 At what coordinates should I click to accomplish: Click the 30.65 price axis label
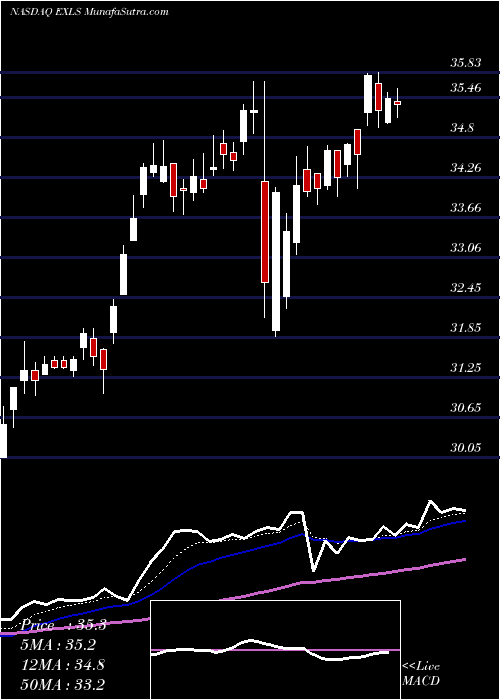(x=466, y=408)
